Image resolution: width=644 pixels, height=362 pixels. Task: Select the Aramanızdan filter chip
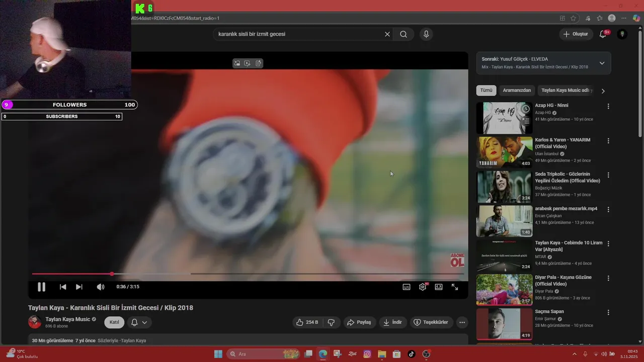click(517, 90)
